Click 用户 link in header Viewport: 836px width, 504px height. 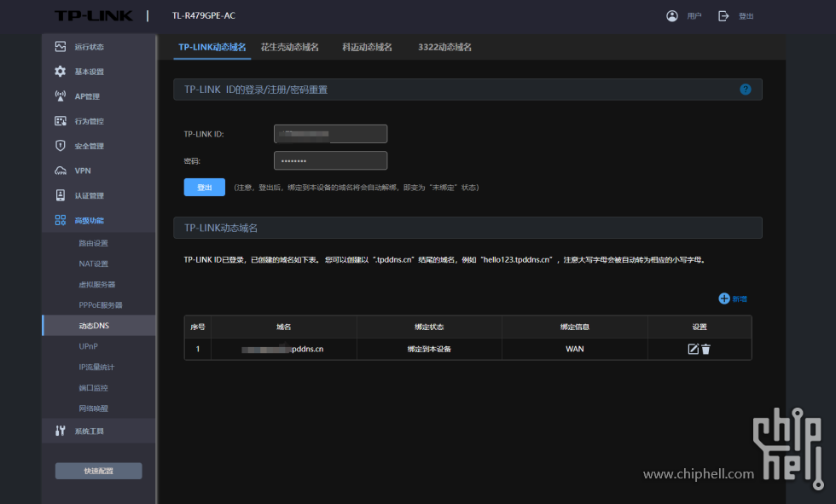point(694,16)
